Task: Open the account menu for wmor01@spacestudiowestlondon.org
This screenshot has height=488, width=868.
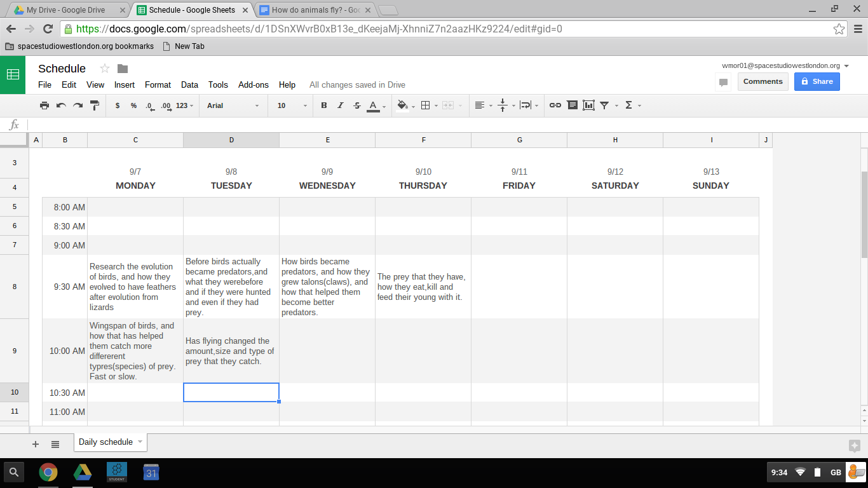Action: 785,65
